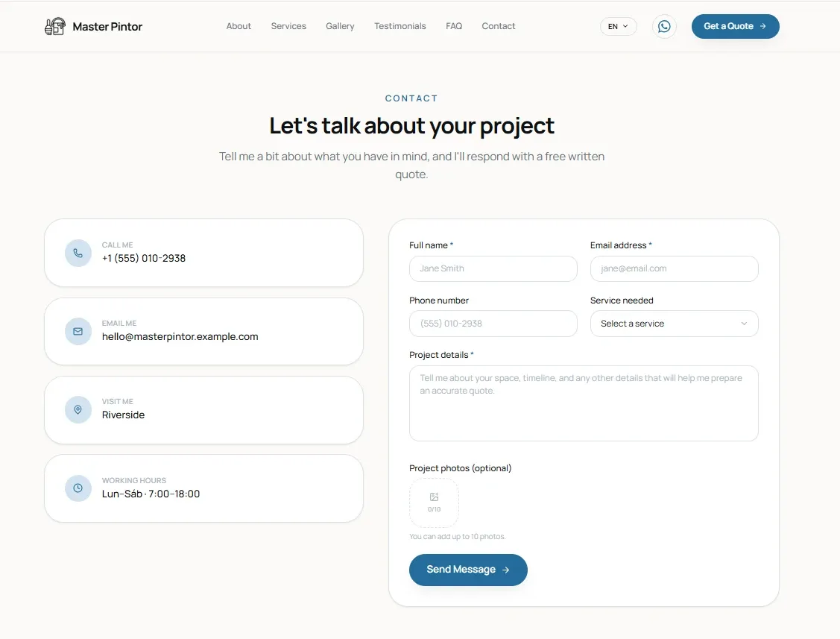Go to the About nav item
This screenshot has width=840, height=639.
point(239,26)
